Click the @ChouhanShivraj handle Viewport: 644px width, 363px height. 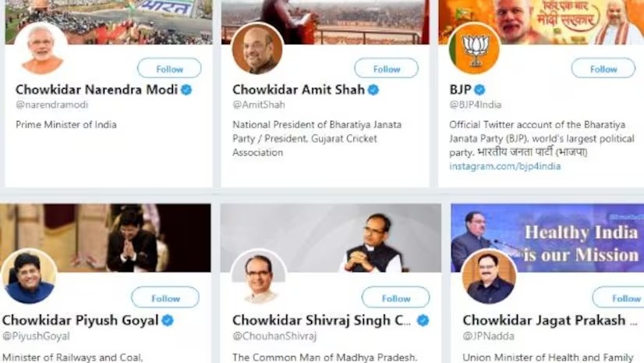(x=274, y=336)
